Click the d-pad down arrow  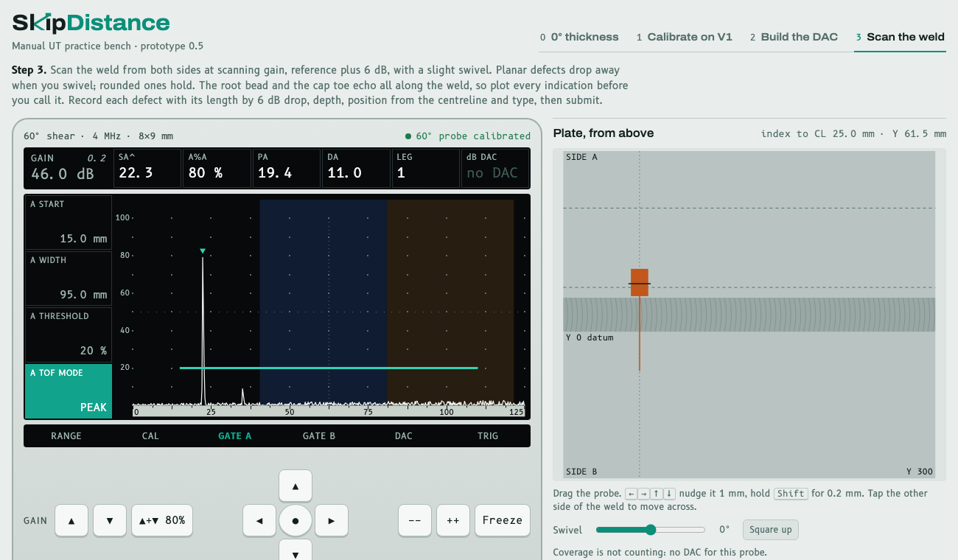296,550
